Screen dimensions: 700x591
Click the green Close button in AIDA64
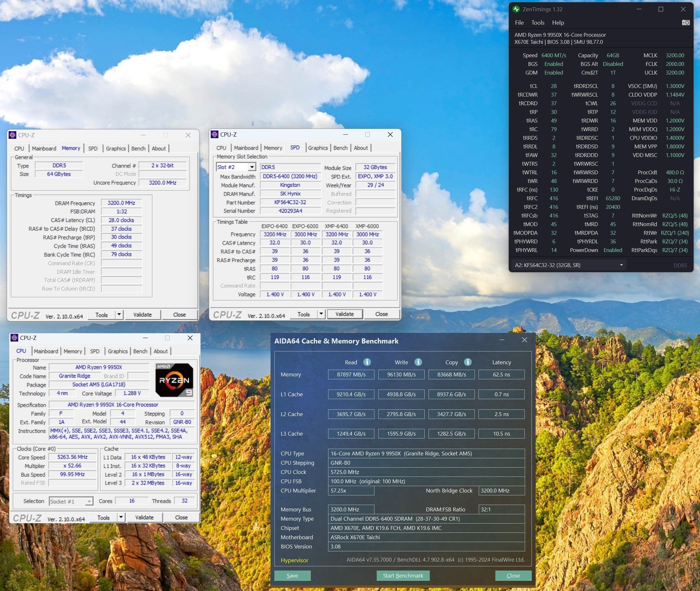click(x=513, y=575)
